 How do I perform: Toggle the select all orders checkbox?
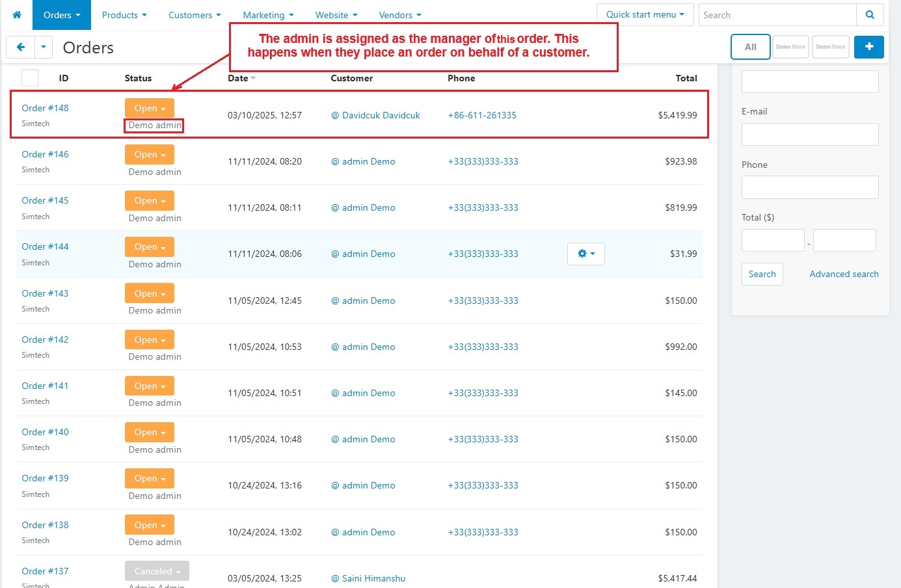tap(30, 78)
